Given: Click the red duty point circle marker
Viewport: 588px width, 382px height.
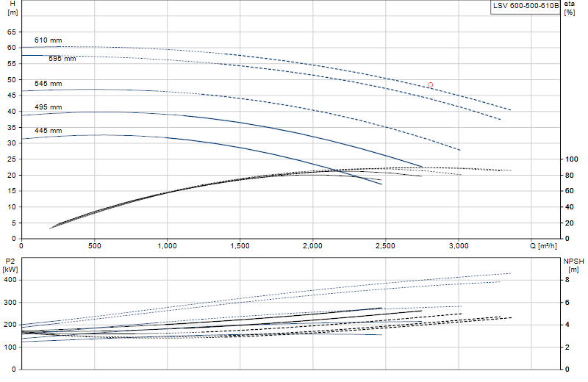Looking at the screenshot, I should tap(430, 85).
